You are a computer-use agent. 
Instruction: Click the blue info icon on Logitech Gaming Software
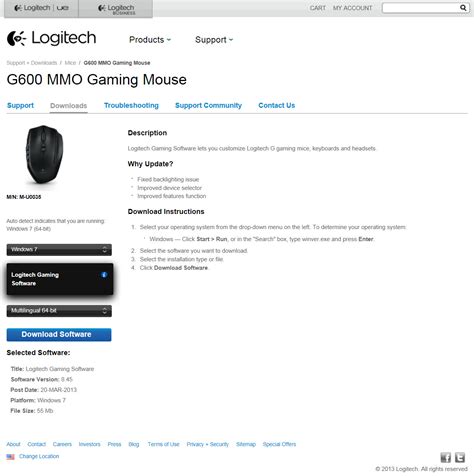point(104,275)
